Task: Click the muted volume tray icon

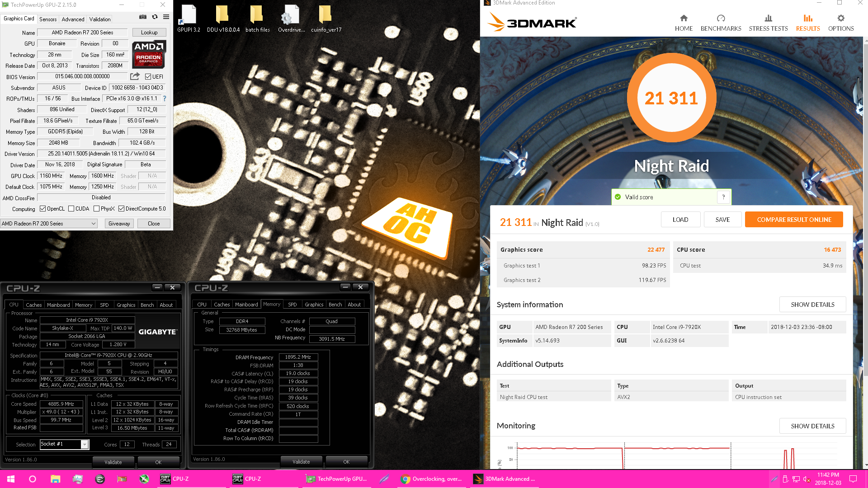Action: 807,479
